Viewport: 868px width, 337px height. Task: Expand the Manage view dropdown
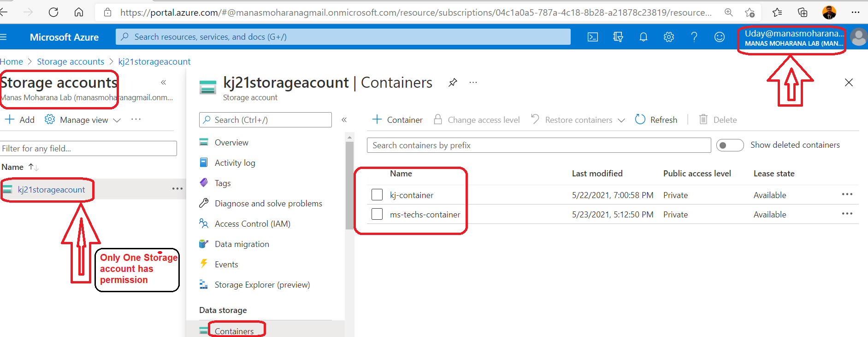[x=83, y=120]
